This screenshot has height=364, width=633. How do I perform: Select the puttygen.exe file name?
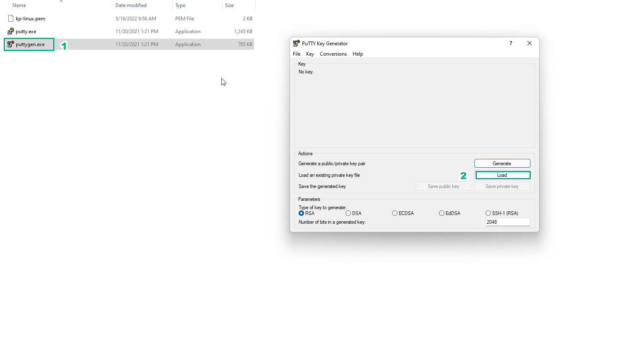pyautogui.click(x=30, y=44)
